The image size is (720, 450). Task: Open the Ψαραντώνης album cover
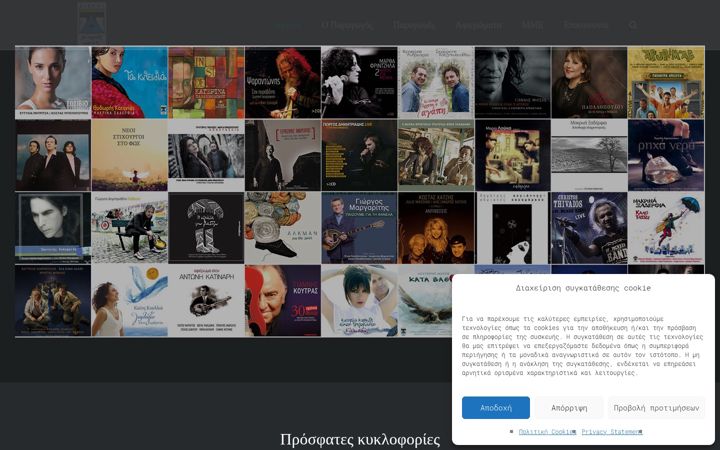pyautogui.click(x=283, y=83)
